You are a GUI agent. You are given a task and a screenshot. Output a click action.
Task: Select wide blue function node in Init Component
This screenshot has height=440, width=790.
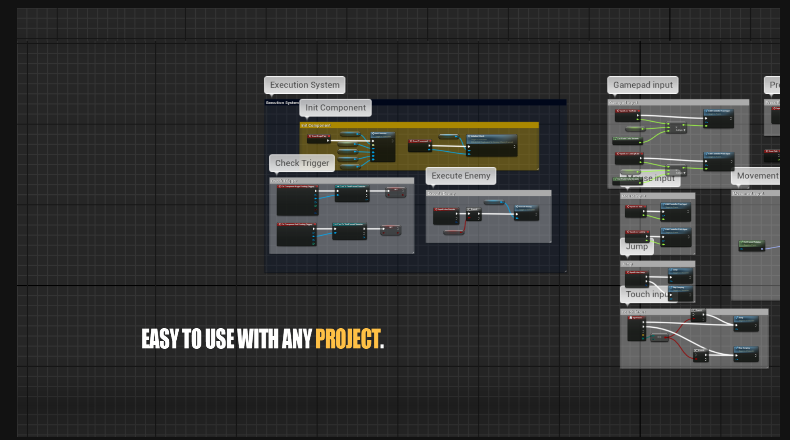pos(492,145)
